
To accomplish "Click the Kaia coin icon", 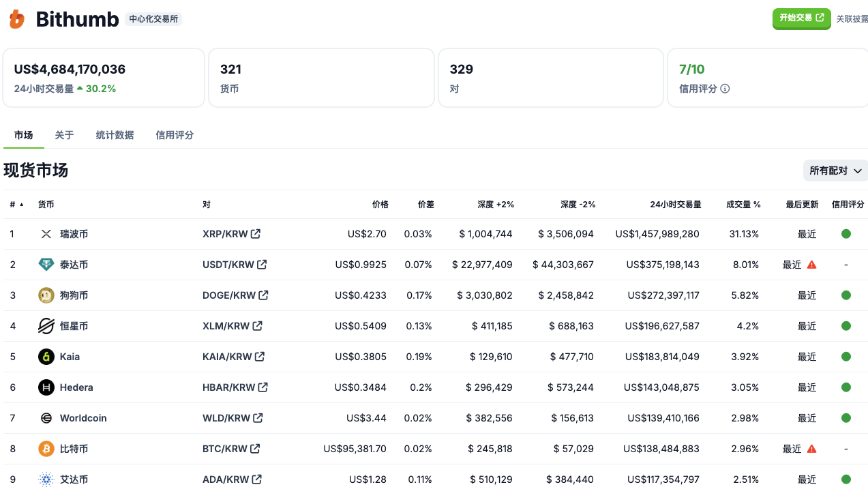I will [x=46, y=356].
